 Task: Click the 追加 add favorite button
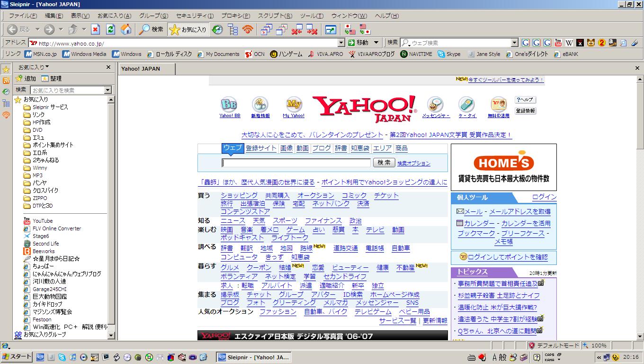(x=26, y=79)
